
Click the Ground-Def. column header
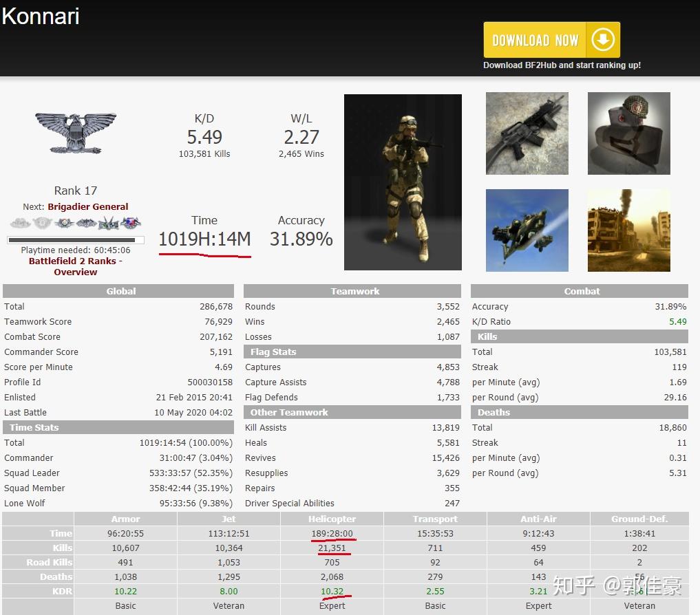(x=639, y=519)
